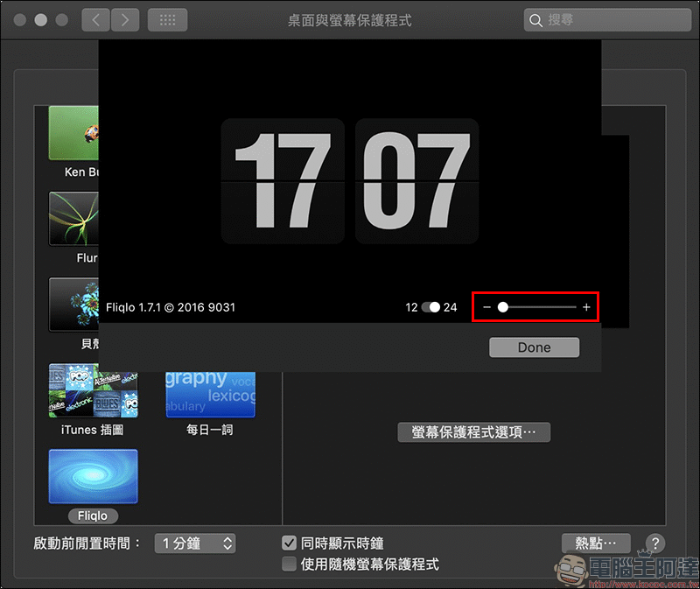Click the minute flip card showing 07
Screen dimensions: 700x589
(417, 181)
